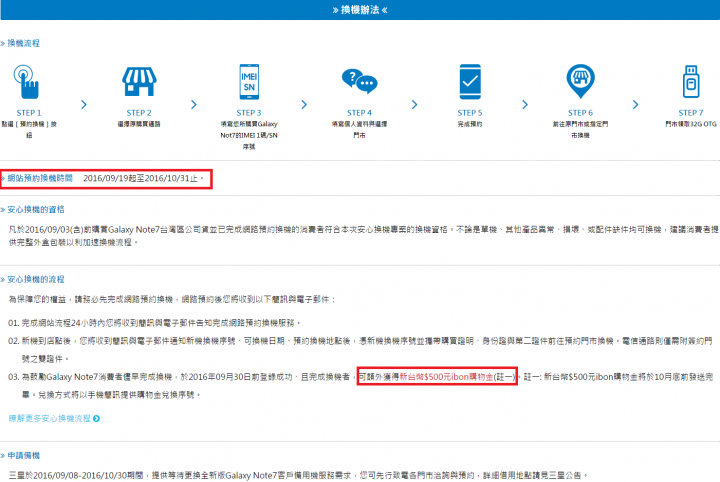Click the STEP 5 checkmark phone icon
This screenshot has height=482, width=720.
tap(470, 82)
